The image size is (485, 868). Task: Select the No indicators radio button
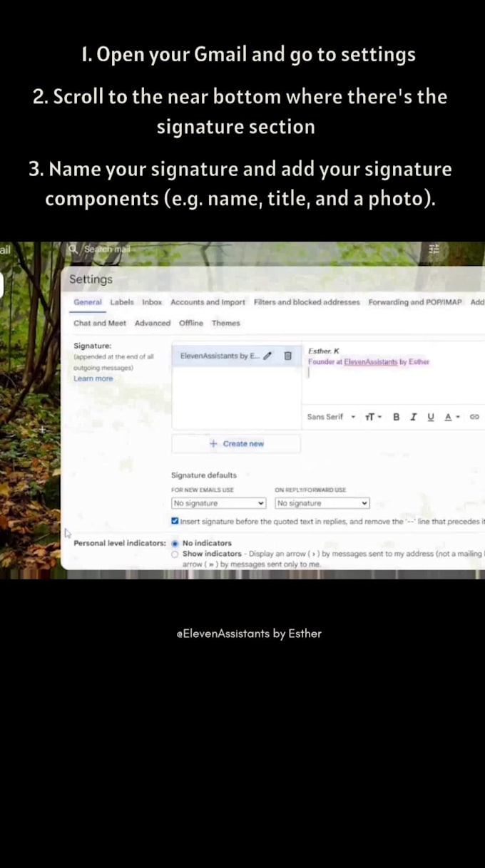point(175,543)
